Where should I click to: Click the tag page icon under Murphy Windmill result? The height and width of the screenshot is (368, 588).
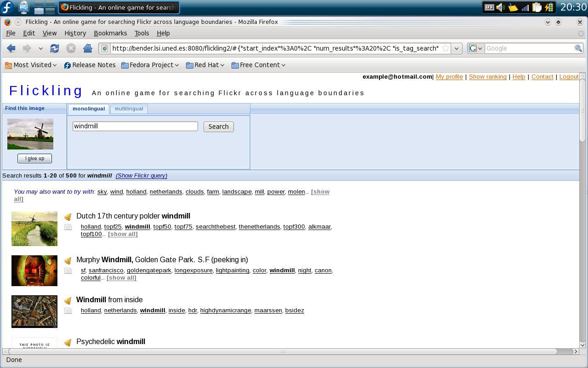click(68, 270)
